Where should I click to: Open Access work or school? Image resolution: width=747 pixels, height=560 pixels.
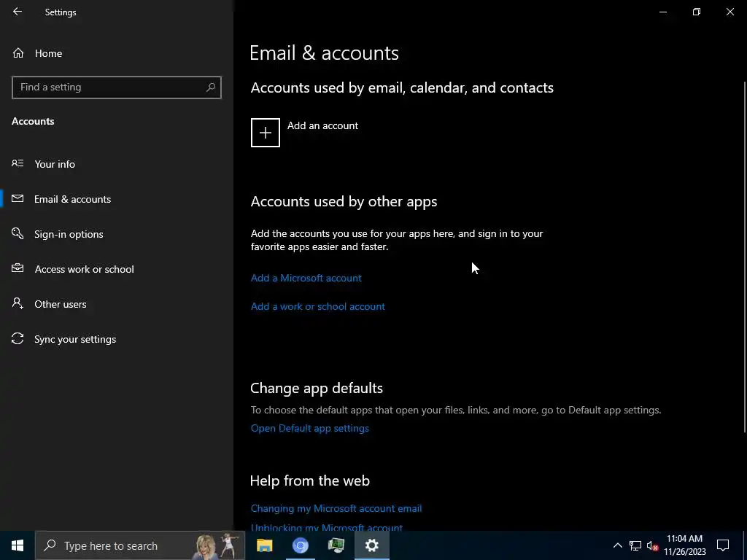click(x=84, y=269)
